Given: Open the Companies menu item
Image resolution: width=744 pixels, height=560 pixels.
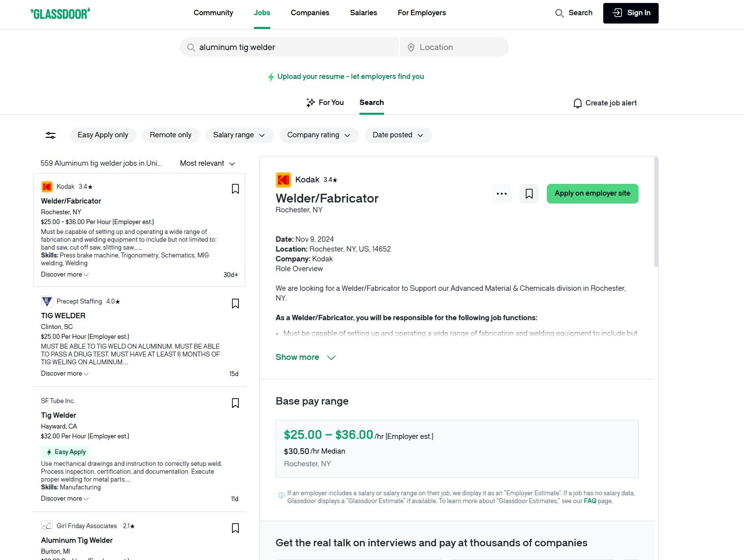Looking at the screenshot, I should tap(310, 13).
